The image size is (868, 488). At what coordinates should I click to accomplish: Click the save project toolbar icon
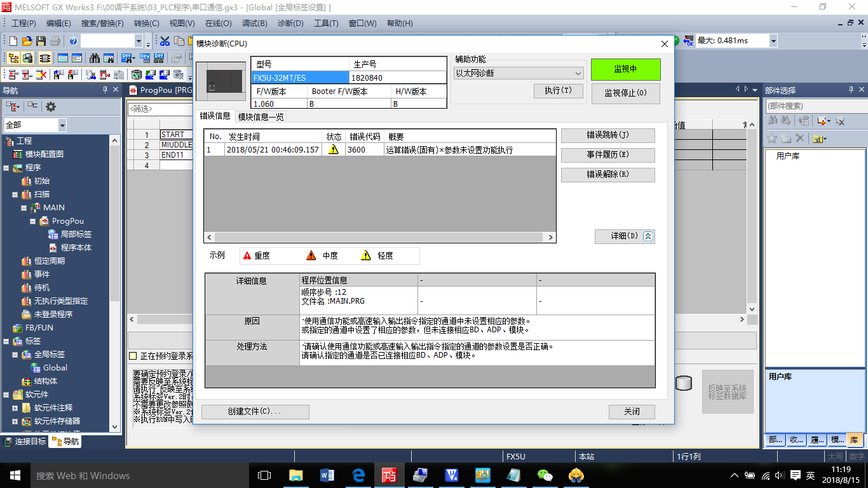pyautogui.click(x=41, y=41)
